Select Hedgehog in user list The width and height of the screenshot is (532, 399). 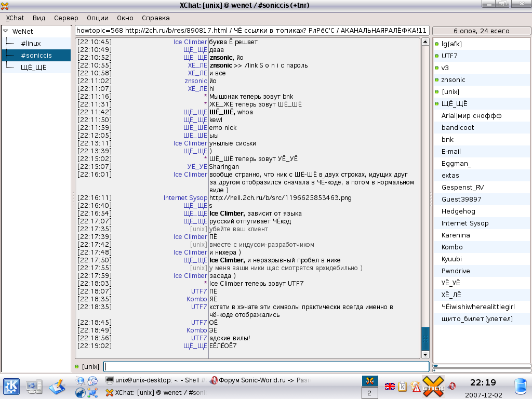(x=482, y=211)
